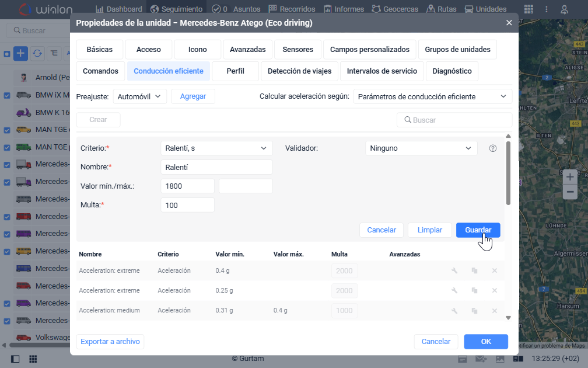Click the Multa input field containing 100

point(187,205)
